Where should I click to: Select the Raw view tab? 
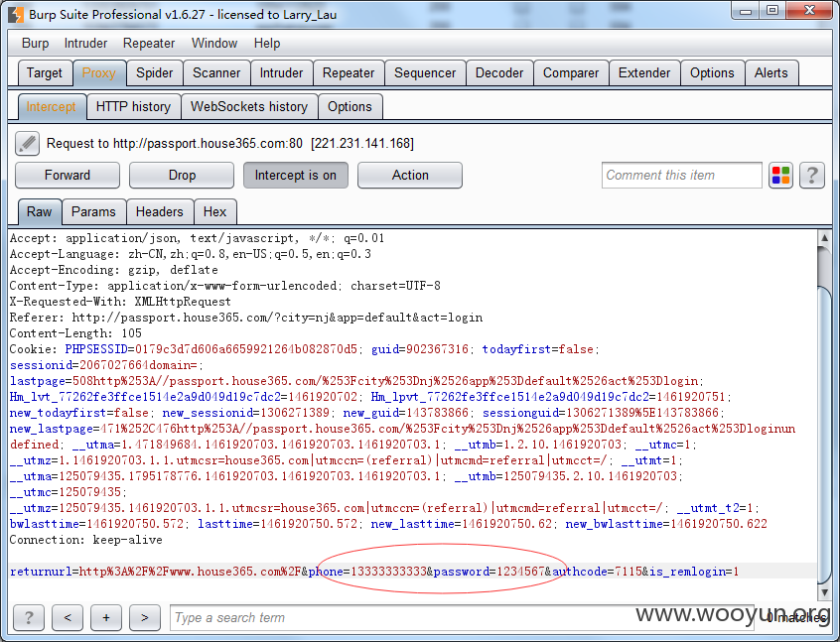point(40,212)
